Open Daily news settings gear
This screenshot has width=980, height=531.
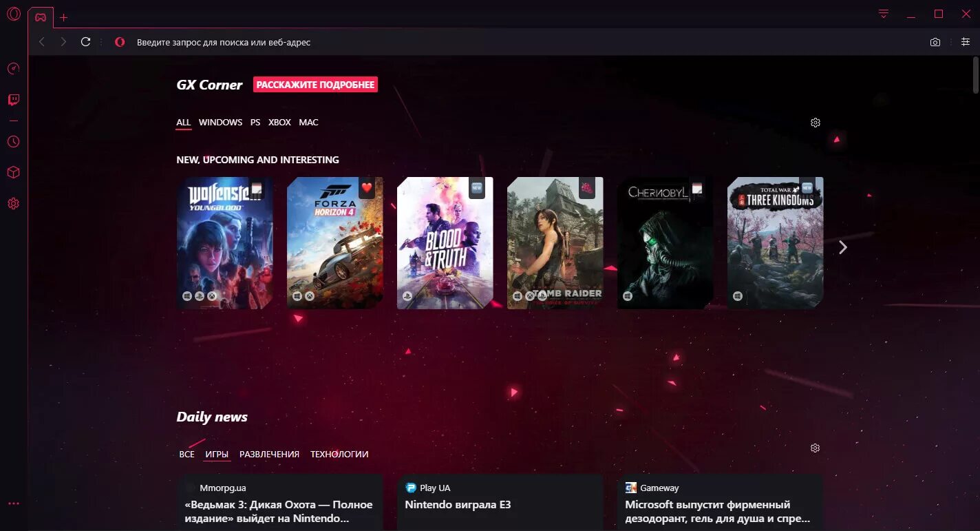click(x=816, y=448)
